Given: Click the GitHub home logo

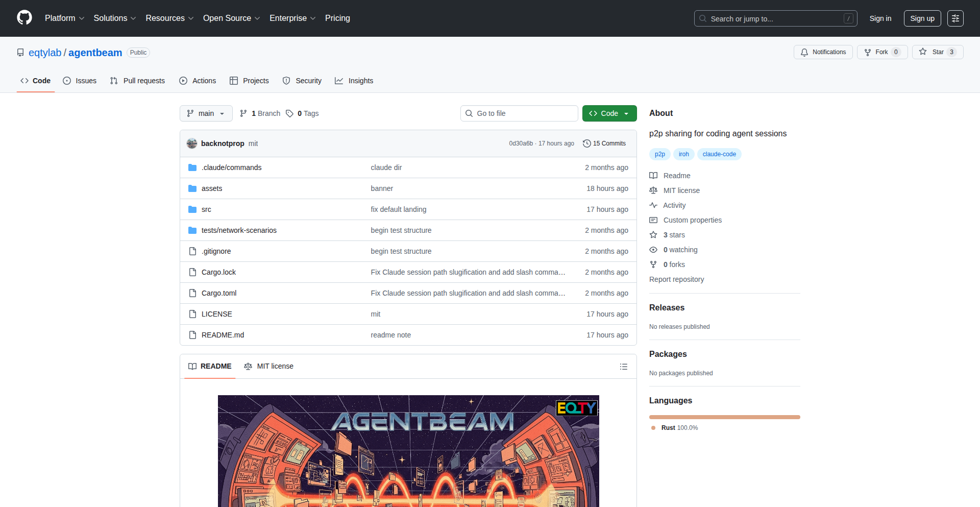Looking at the screenshot, I should tap(23, 18).
